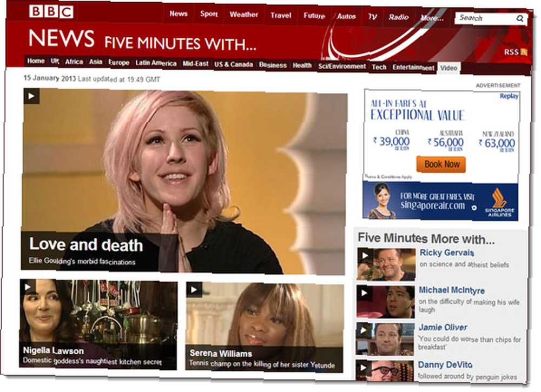Play the Nigella Lawson video
The image size is (541, 392).
(x=28, y=287)
